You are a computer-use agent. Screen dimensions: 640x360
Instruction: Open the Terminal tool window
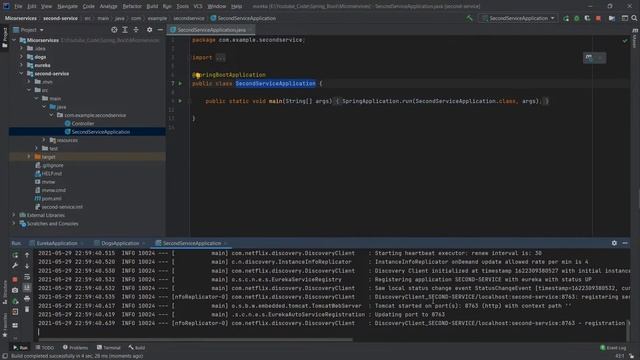coord(109,348)
